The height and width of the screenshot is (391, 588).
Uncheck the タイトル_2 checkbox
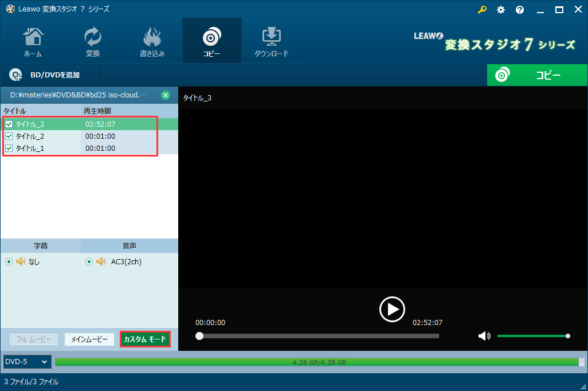pyautogui.click(x=9, y=136)
